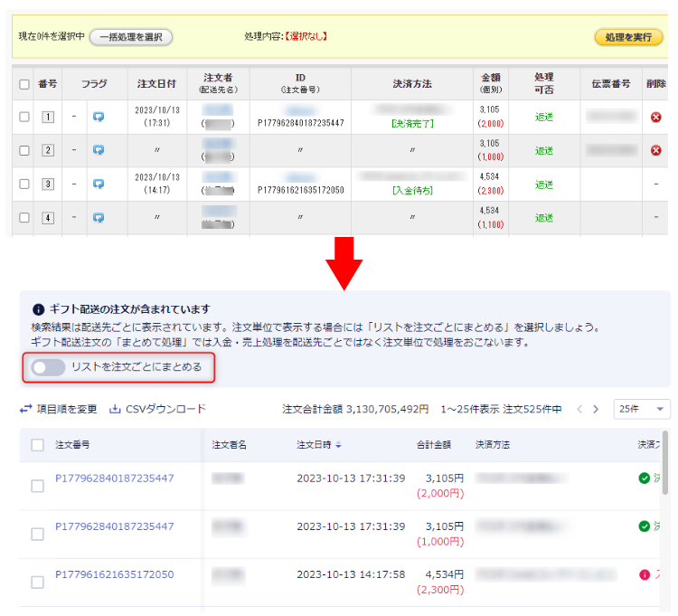Tick the checkbox for upper table row 3

(x=24, y=185)
